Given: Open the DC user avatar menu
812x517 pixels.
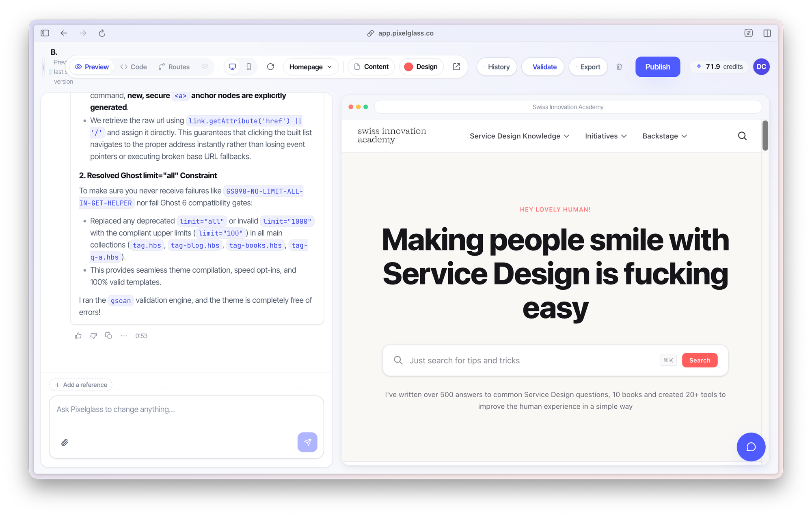Looking at the screenshot, I should click(x=761, y=67).
